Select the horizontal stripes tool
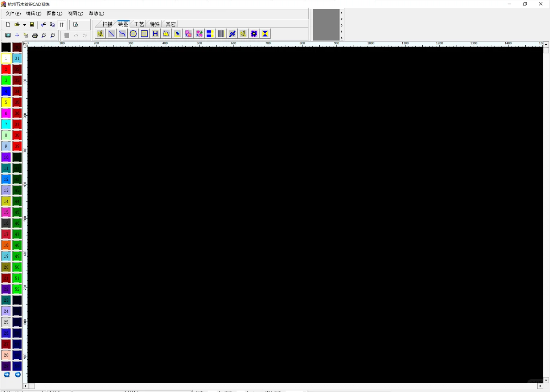Screen dimensions: 550x392 pyautogui.click(x=209, y=34)
